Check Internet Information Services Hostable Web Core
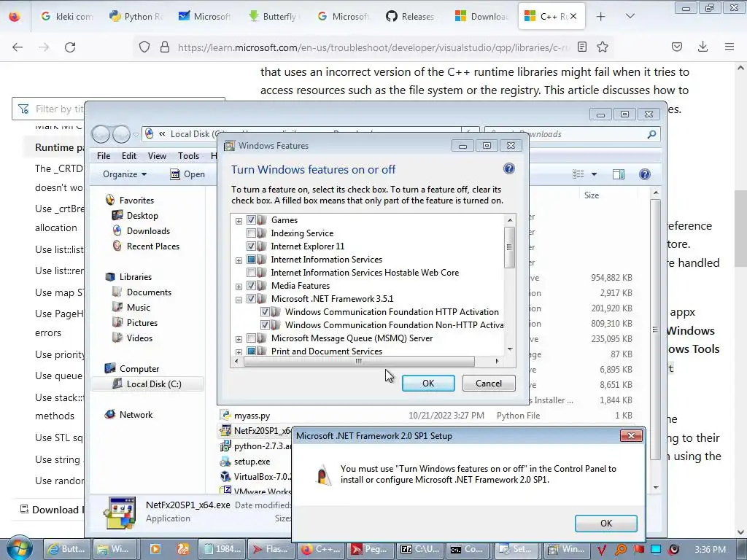 pyautogui.click(x=251, y=273)
